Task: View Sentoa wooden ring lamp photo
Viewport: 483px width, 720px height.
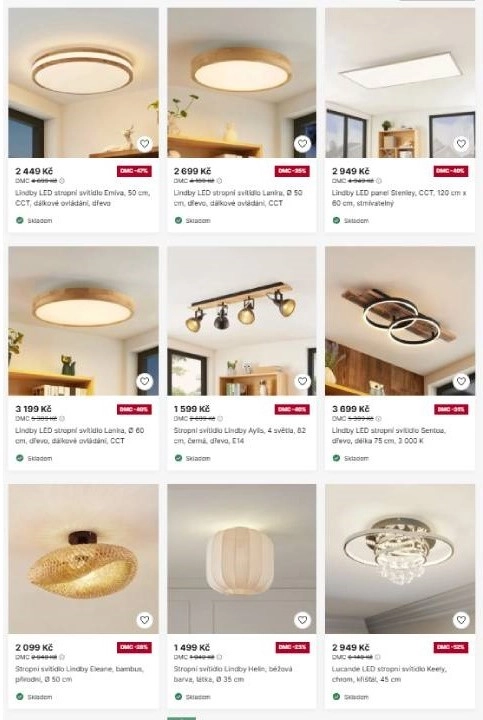Action: click(400, 321)
